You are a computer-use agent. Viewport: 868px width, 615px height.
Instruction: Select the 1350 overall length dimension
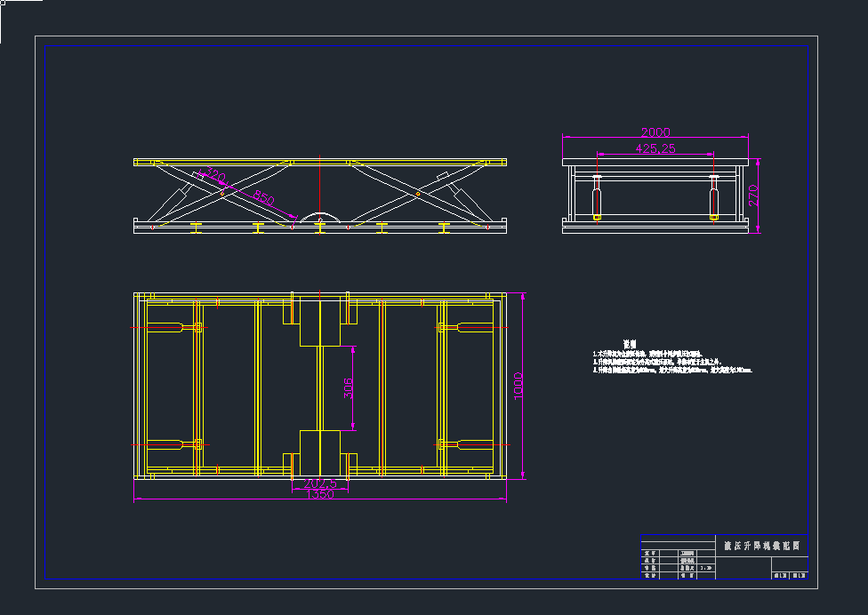pyautogui.click(x=320, y=494)
